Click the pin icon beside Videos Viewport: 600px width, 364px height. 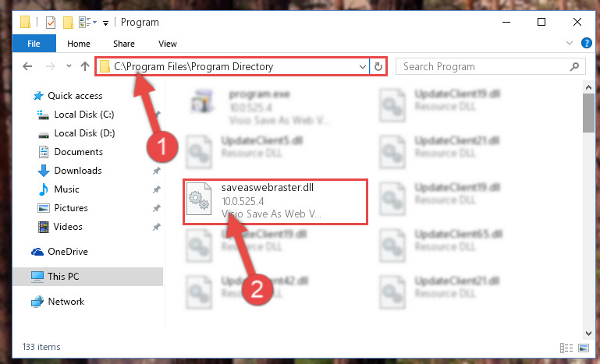157,227
